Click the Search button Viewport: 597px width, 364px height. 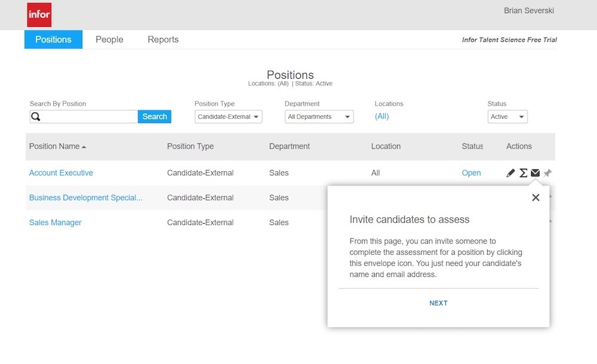tap(154, 116)
